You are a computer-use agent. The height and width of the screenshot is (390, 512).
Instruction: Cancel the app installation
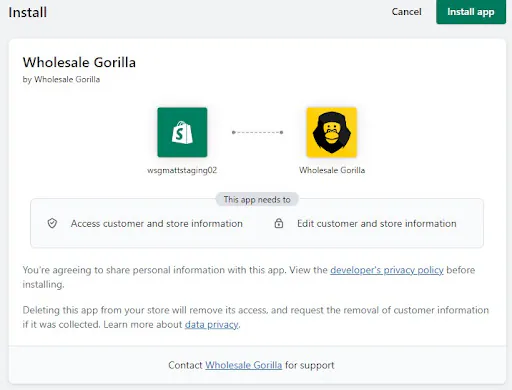406,12
